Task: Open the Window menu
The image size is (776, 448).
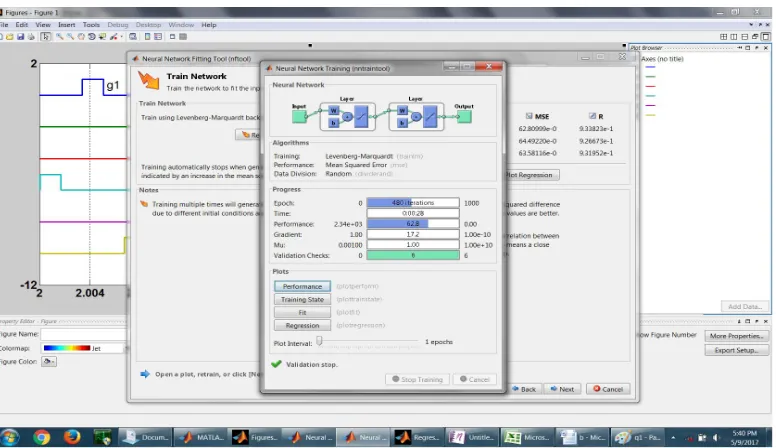Action: [181, 25]
